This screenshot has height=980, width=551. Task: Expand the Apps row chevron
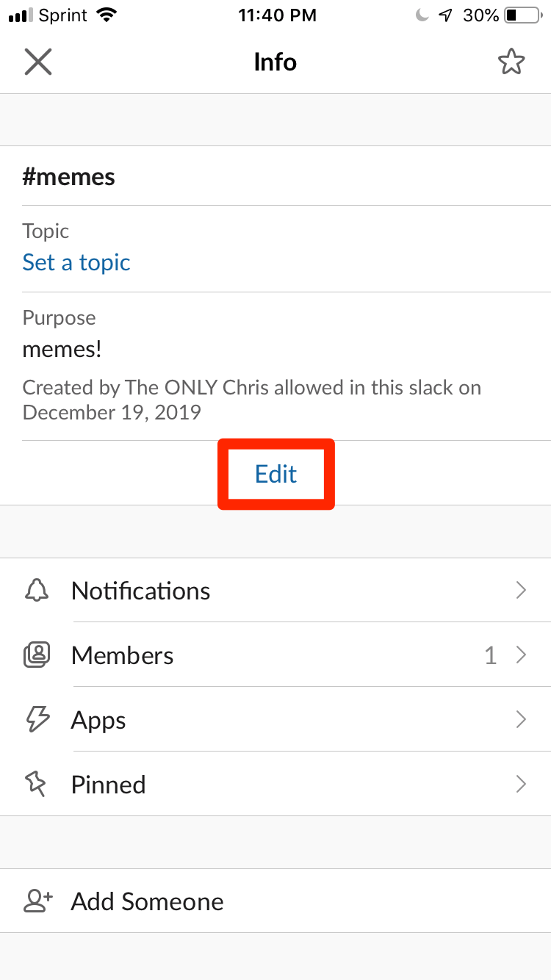521,719
